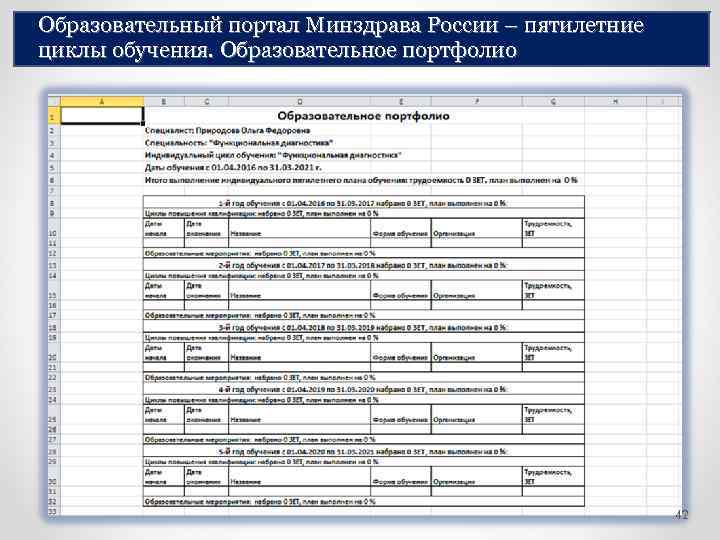Screen dimensions: 720x540
Task: Click "Дата начала" cell of 4th year table
Action: 164,415
